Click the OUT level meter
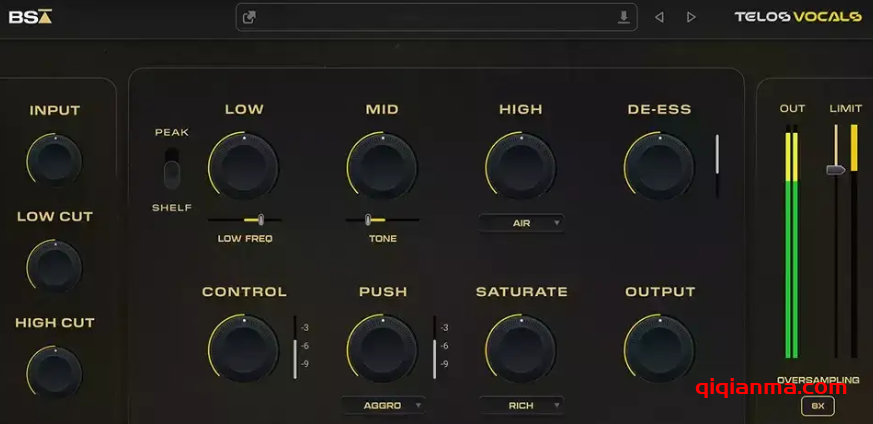This screenshot has width=873, height=424. [791, 241]
